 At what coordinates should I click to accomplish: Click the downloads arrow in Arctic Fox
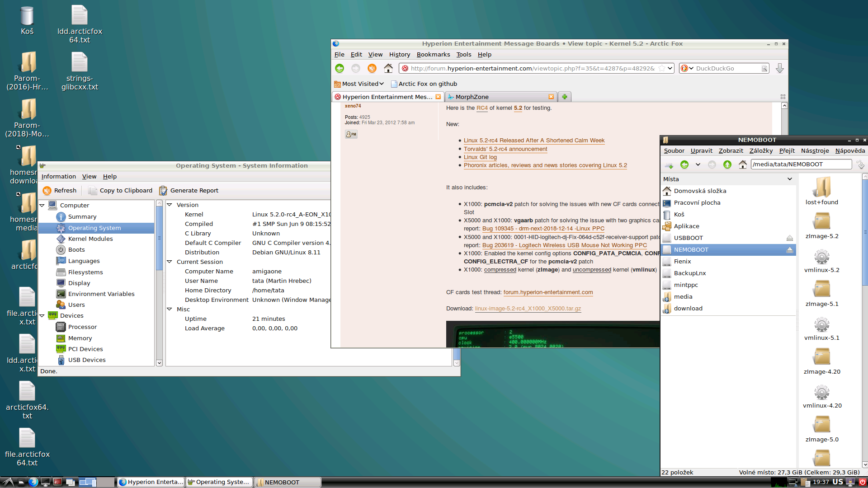780,68
